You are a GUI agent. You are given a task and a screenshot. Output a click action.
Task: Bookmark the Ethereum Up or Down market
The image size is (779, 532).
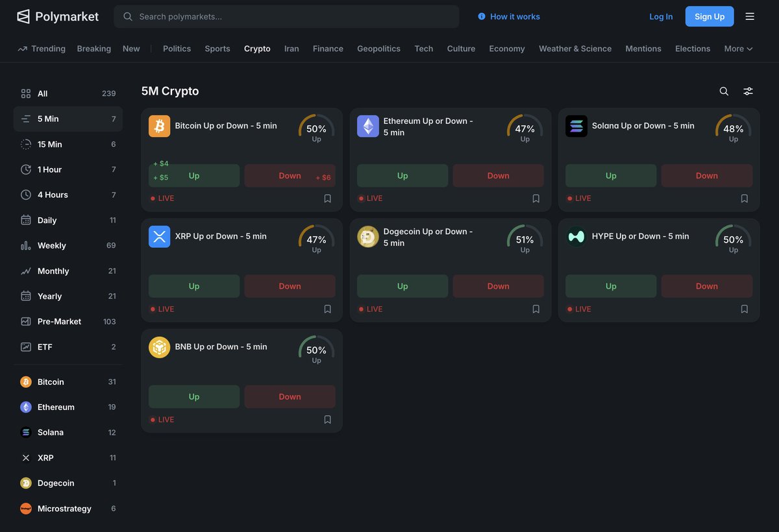536,199
